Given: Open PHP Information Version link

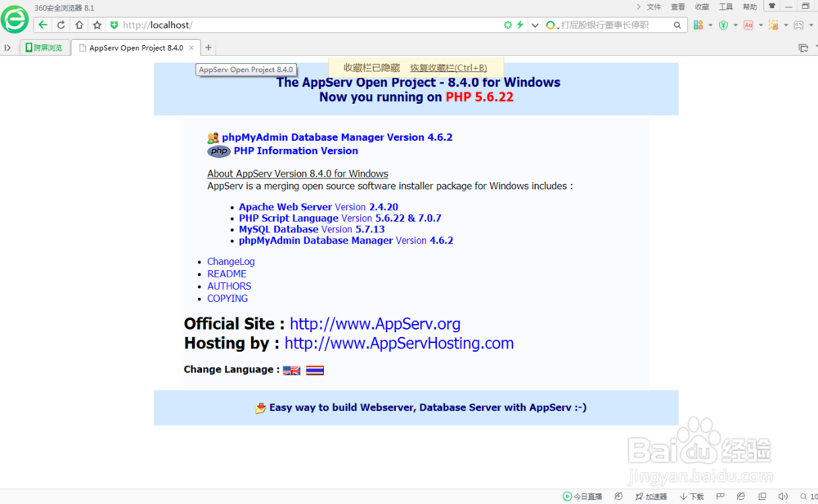Looking at the screenshot, I should [x=296, y=151].
